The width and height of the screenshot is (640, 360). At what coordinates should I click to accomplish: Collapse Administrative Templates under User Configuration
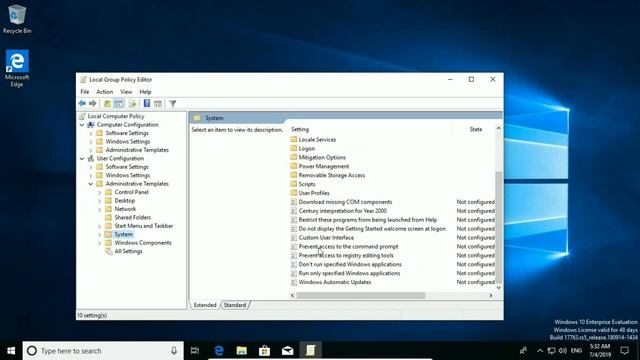pyautogui.click(x=91, y=184)
